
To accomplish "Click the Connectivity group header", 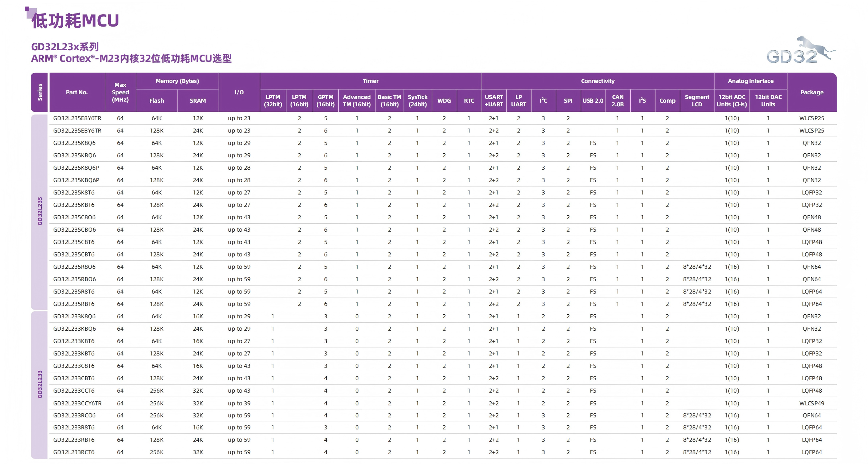I will pos(598,81).
